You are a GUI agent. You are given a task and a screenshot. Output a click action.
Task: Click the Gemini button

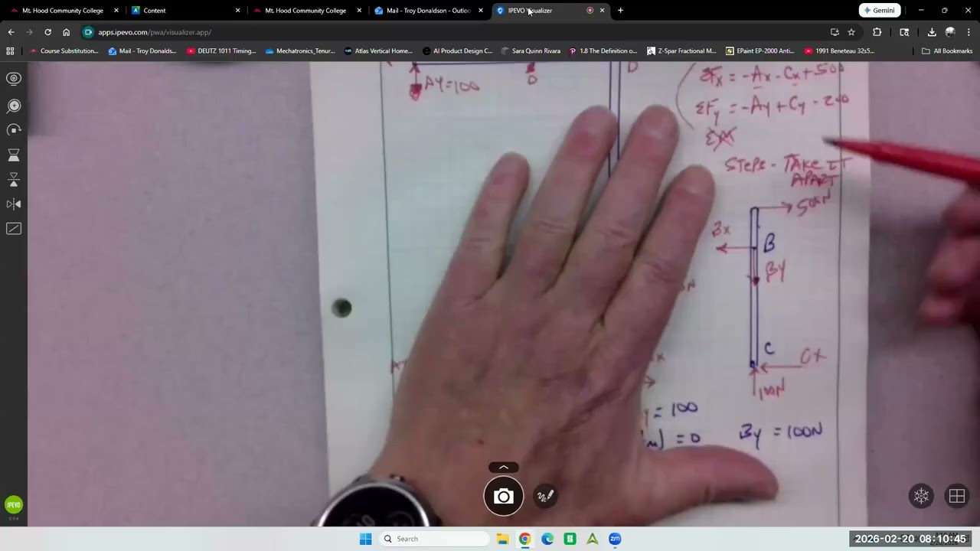880,11
